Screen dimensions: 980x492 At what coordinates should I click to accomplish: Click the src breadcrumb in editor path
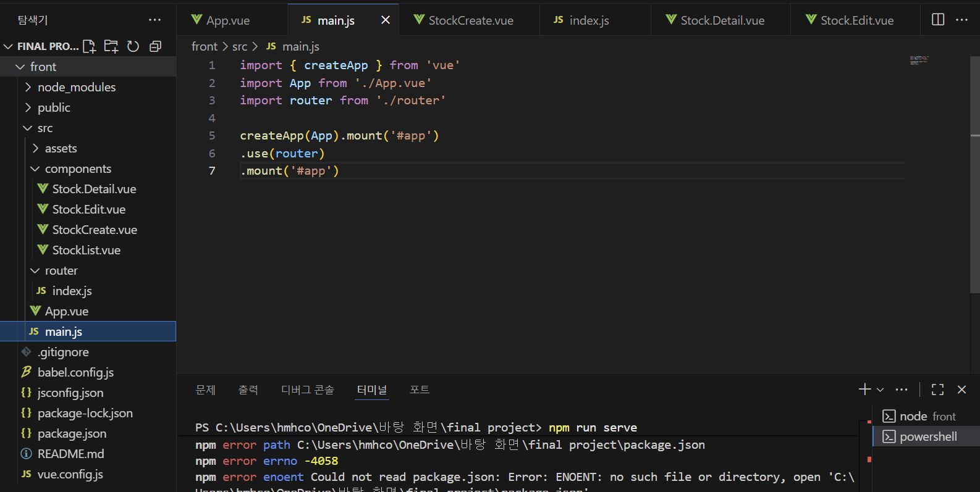(x=240, y=46)
